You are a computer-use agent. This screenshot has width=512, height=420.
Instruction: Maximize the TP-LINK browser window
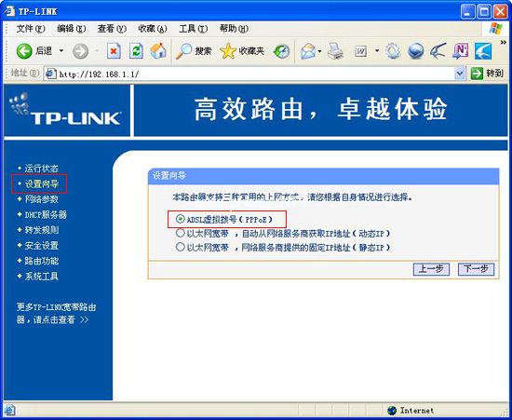point(484,12)
